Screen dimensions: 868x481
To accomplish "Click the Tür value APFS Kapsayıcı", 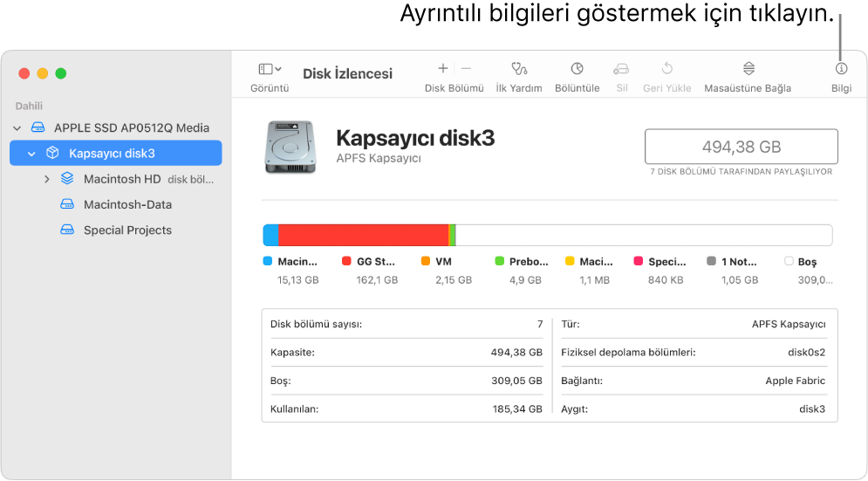I will point(789,324).
